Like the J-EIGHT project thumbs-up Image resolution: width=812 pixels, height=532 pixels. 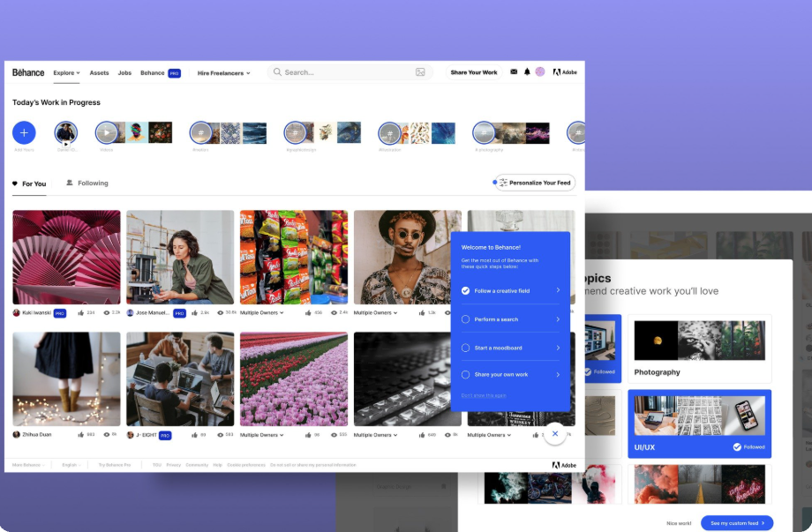[195, 435]
